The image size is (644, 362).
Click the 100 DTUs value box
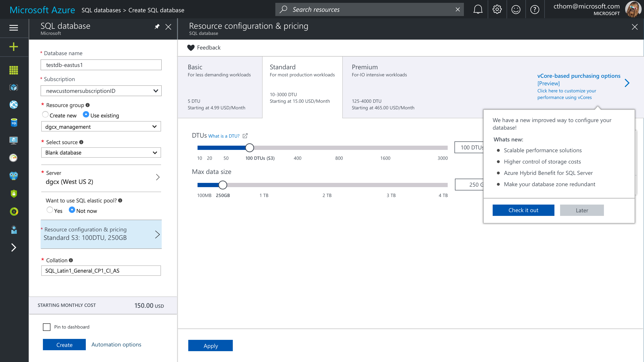pos(469,147)
